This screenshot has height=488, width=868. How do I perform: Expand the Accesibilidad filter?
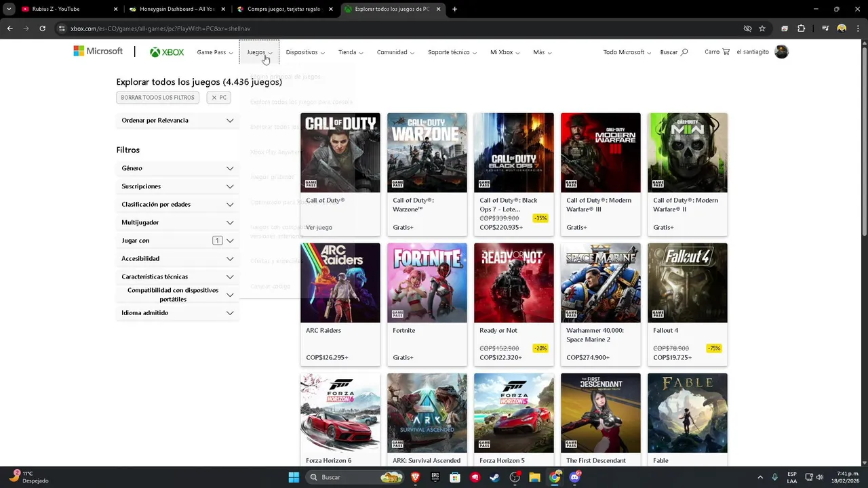(177, 258)
